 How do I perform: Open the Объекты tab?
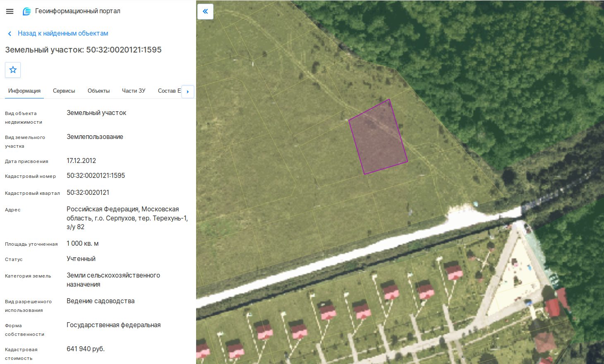99,91
